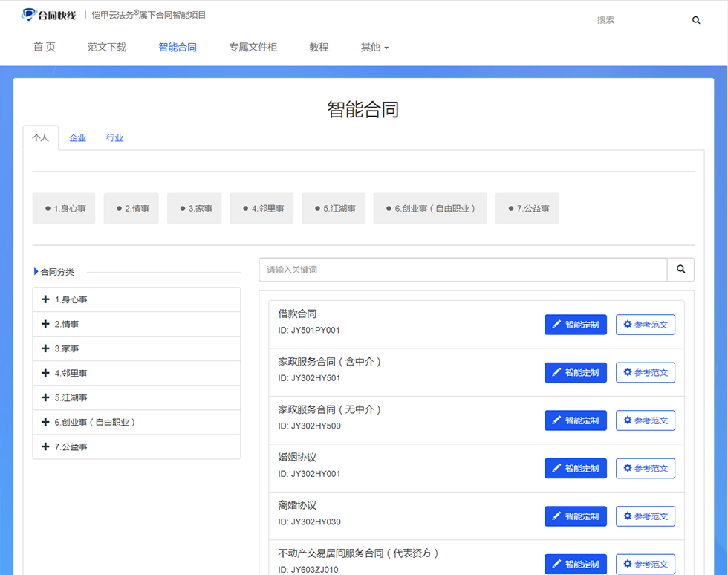The width and height of the screenshot is (728, 575).
Task: Click 智能定制 for 家政服务合同（含中介）
Action: (x=576, y=372)
